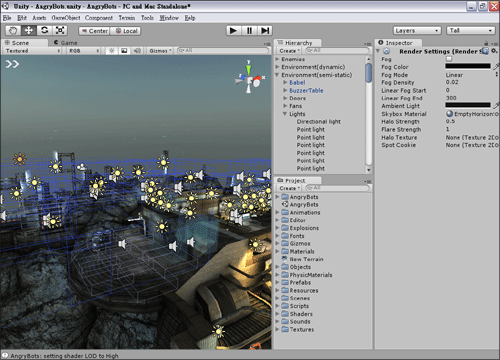Click the Scene view search field

(223, 51)
